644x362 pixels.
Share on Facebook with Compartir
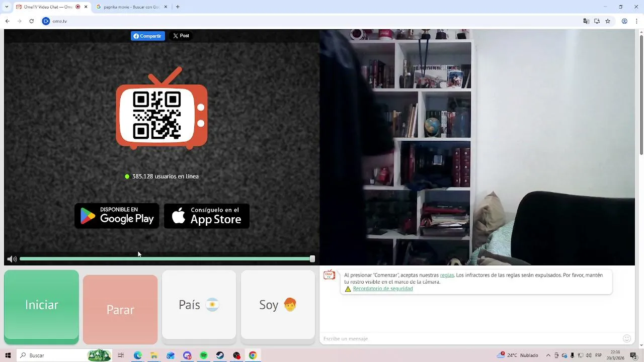(x=148, y=36)
